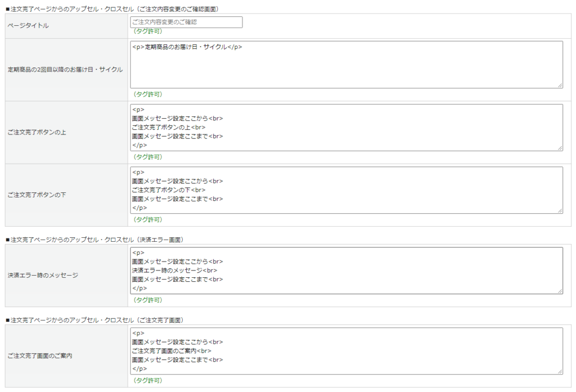Click resize handle of ご注文完了画面のご案内 textarea

click(560, 371)
